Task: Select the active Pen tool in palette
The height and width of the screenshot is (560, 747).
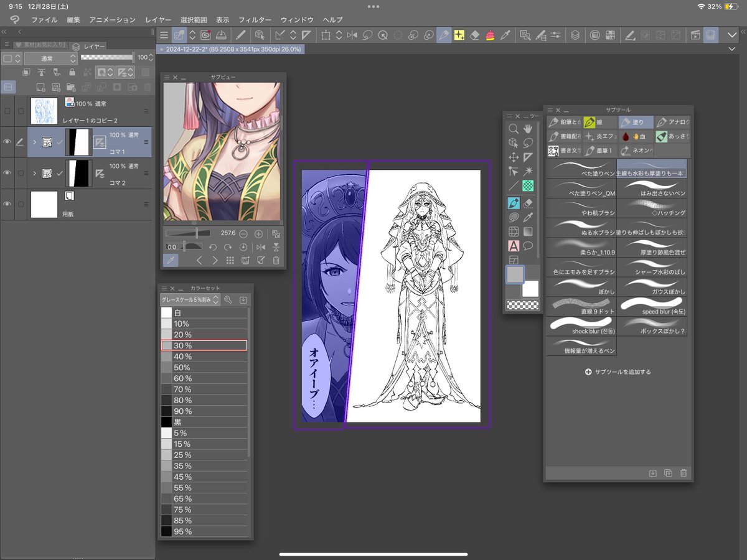Action: click(x=514, y=203)
